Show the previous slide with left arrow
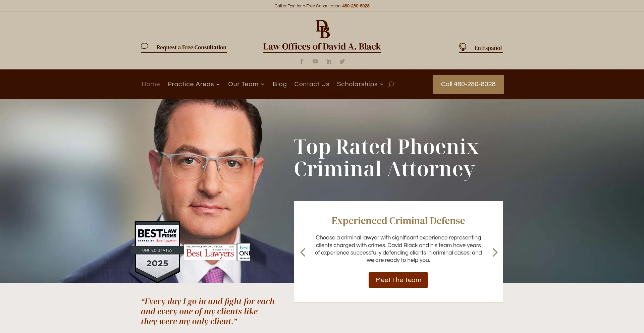644x333 pixels. (303, 252)
